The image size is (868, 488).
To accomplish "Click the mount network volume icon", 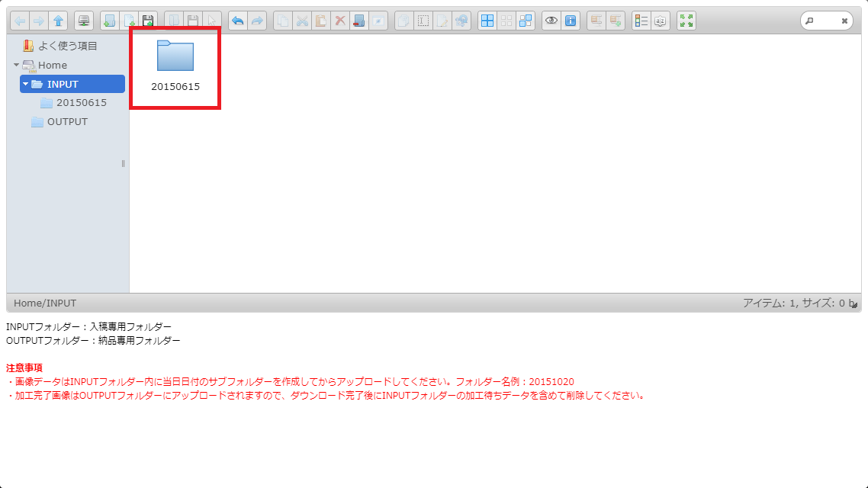I will (x=84, y=21).
